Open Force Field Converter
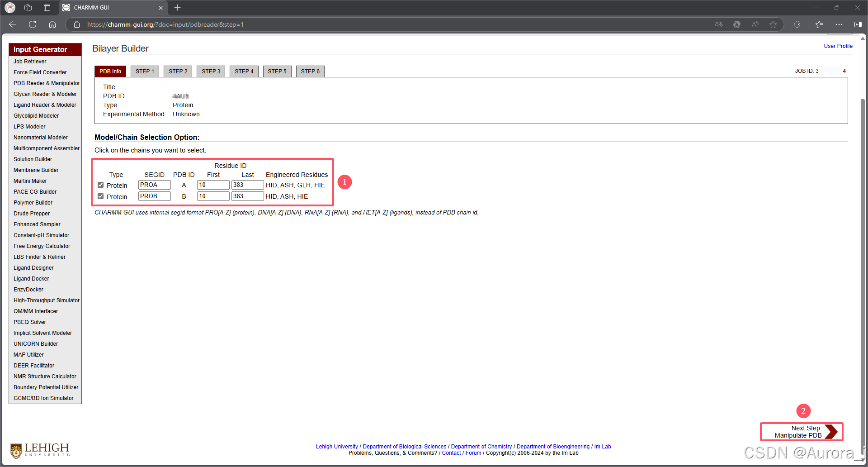 coord(40,72)
